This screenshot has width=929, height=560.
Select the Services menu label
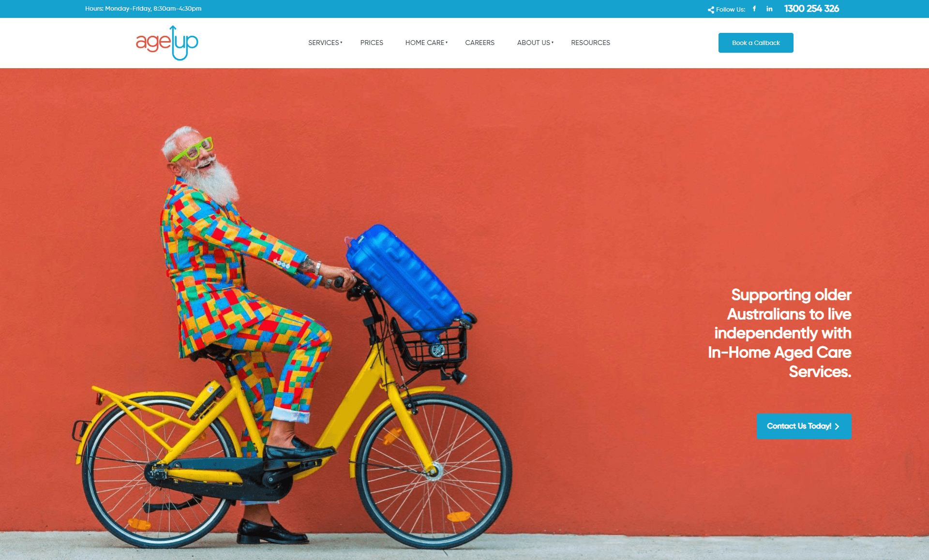pos(323,43)
